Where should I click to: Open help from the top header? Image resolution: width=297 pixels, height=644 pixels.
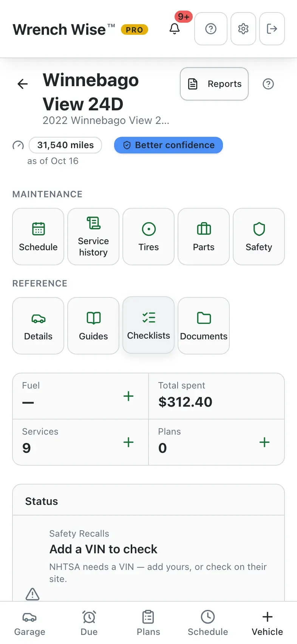(211, 29)
